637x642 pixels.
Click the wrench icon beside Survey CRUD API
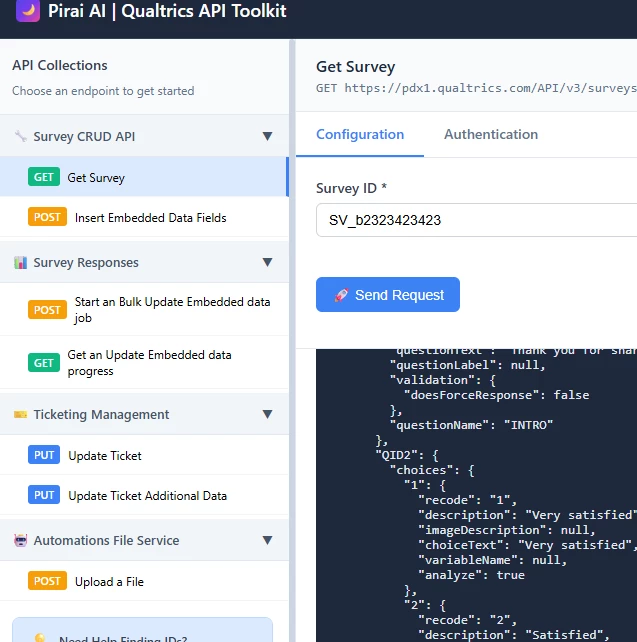tap(20, 136)
